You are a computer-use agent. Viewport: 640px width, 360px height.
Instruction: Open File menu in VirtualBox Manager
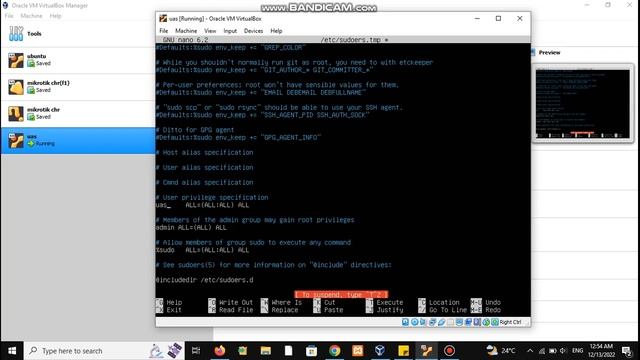tap(9, 16)
